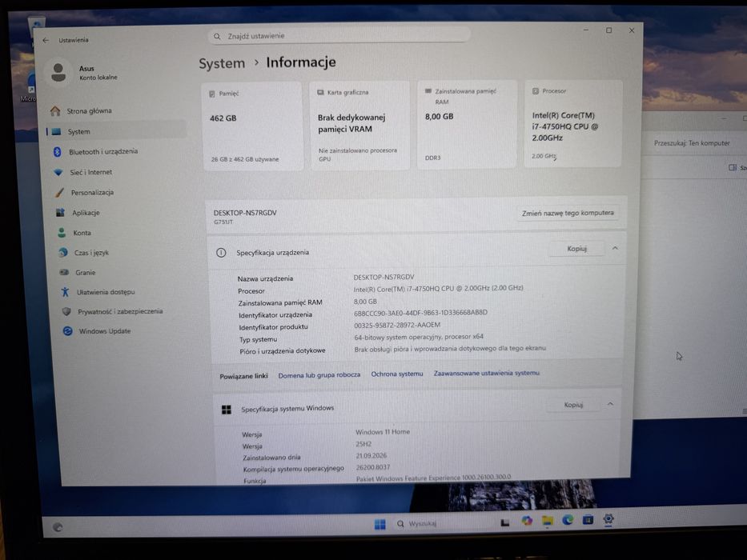
Task: Go back using the Settings back arrow
Action: pyautogui.click(x=46, y=41)
